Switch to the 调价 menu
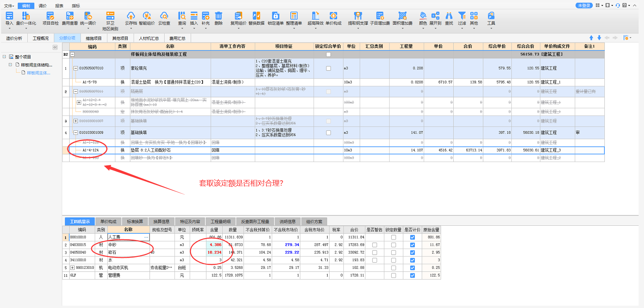The height and width of the screenshot is (308, 644). 43,6
